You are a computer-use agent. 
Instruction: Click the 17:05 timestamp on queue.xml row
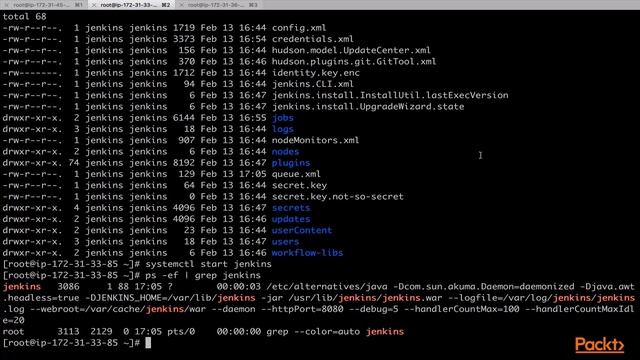point(252,174)
